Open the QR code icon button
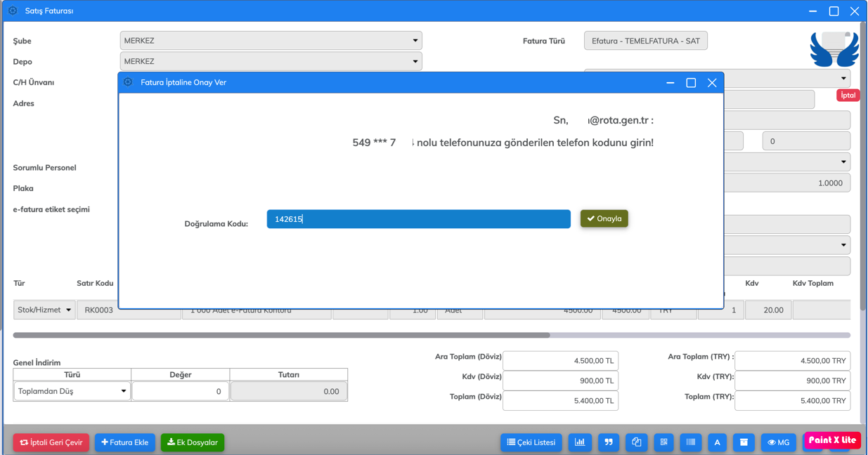868x455 pixels. (663, 442)
